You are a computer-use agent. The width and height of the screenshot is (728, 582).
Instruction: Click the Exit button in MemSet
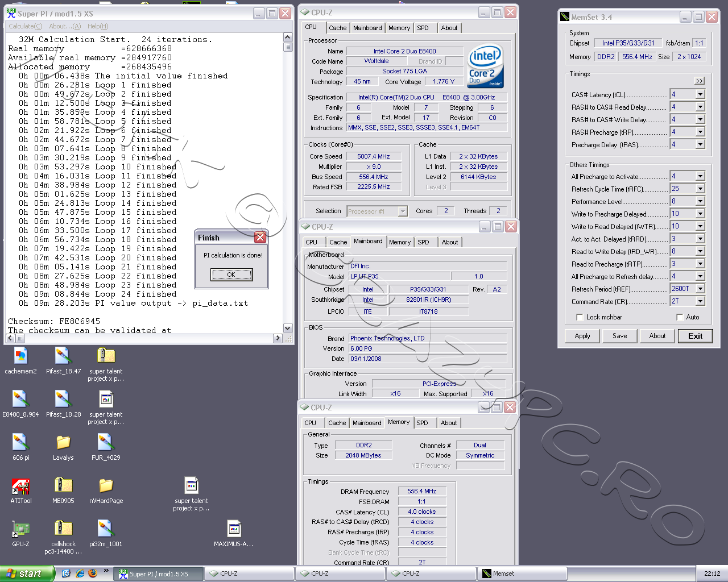click(695, 336)
